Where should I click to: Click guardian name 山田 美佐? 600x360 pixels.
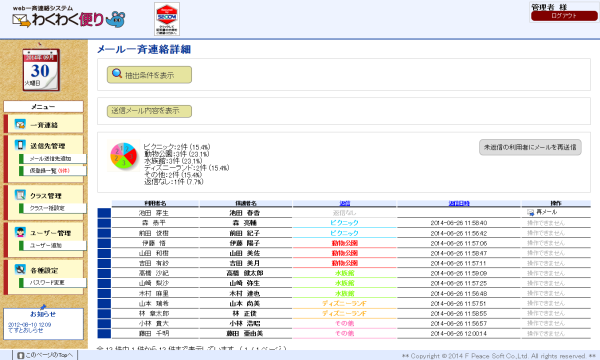pos(245,253)
